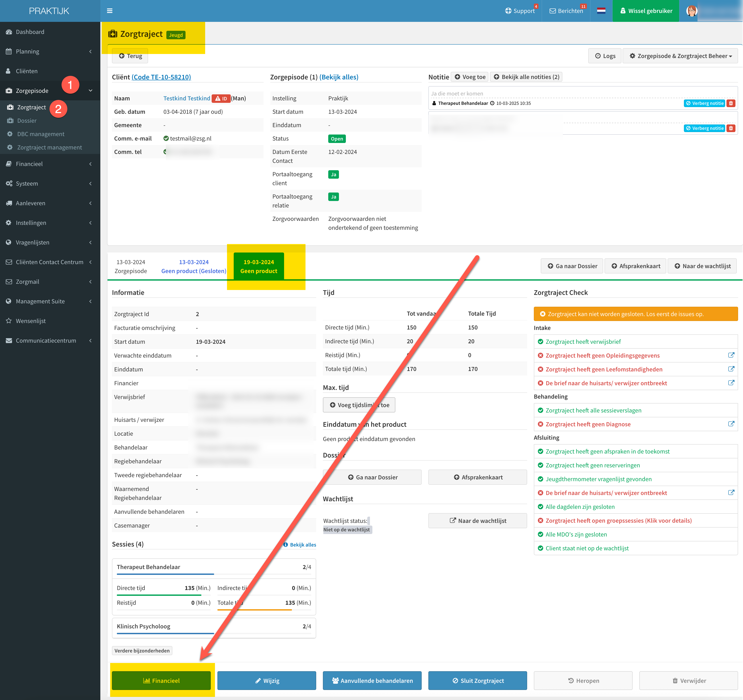Open external link for Leefomstandigheden issue
This screenshot has height=700, width=743.
pos(731,369)
